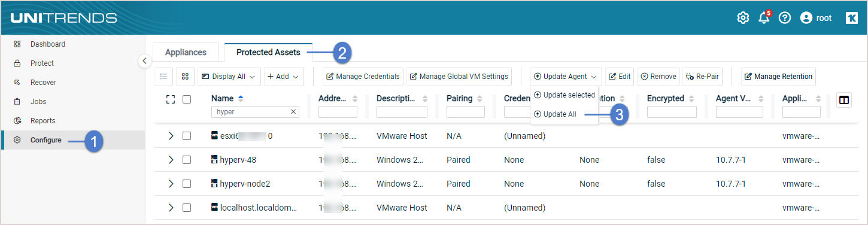The width and height of the screenshot is (868, 225).
Task: Open the column chooser icon
Action: point(844,100)
